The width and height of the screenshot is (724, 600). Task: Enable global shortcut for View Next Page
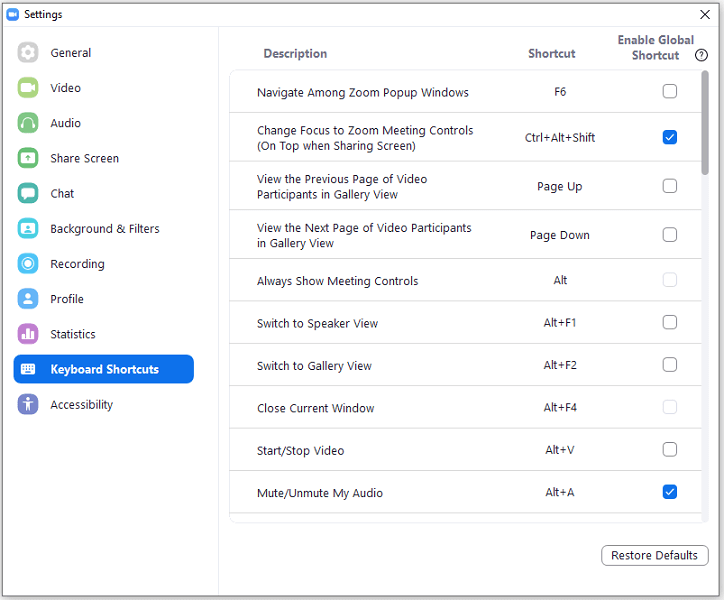pyautogui.click(x=670, y=235)
